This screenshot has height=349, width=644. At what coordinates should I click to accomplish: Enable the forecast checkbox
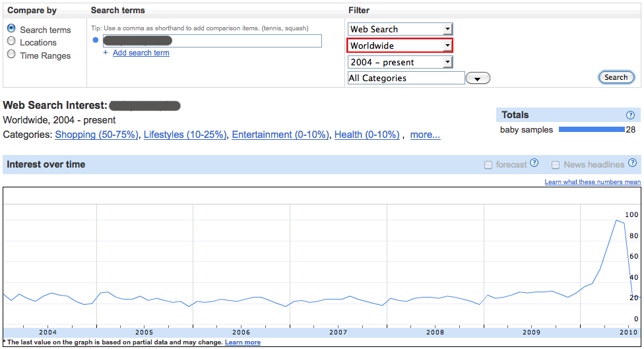(488, 165)
